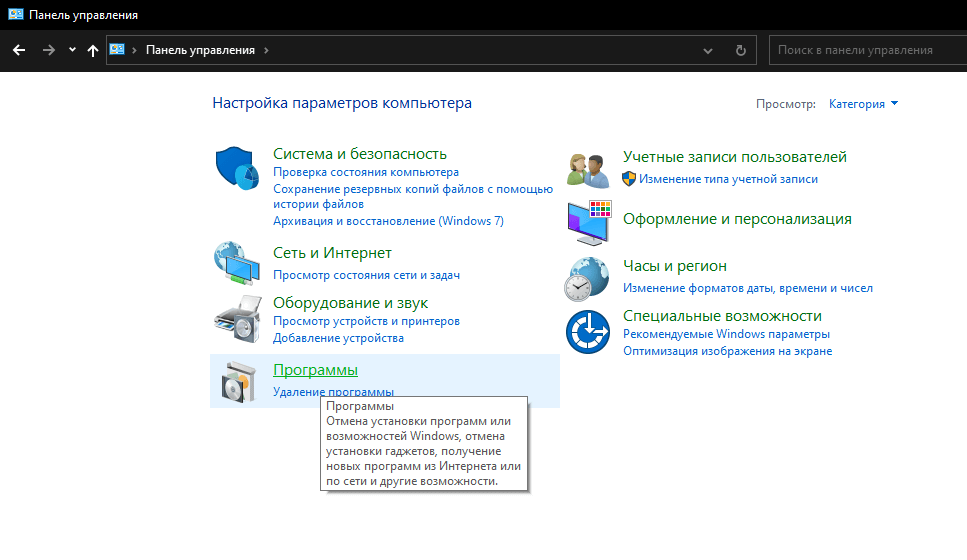Click the Настройка параметров компьютера heading
967x560 pixels.
(342, 103)
